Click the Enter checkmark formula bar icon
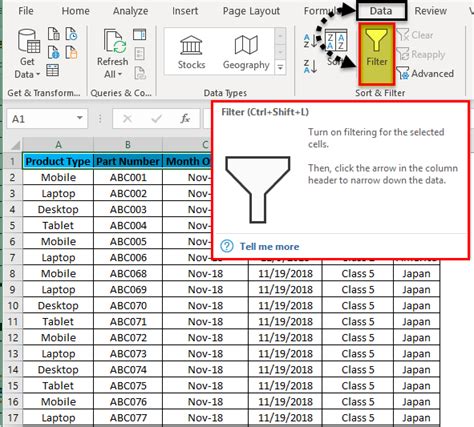474x427 pixels. tap(156, 118)
